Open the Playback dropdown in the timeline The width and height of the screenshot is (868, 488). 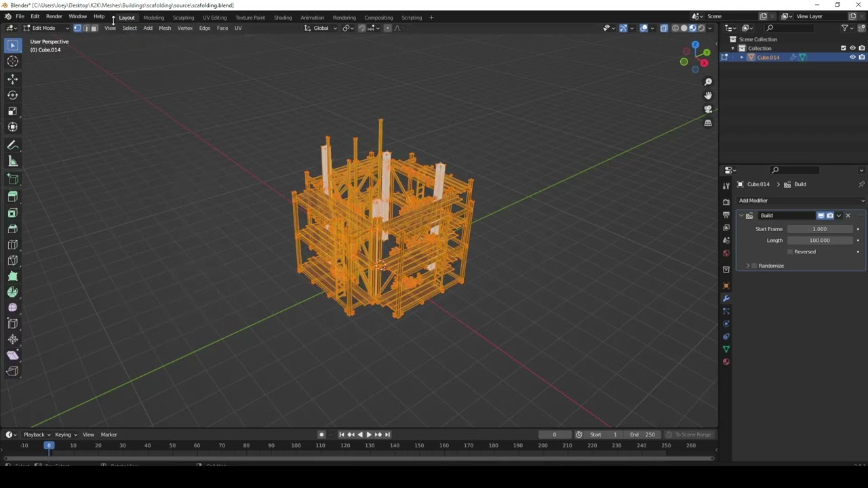[x=37, y=434]
